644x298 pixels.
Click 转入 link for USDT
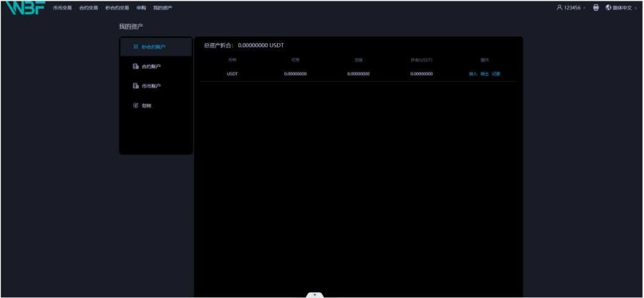(473, 74)
